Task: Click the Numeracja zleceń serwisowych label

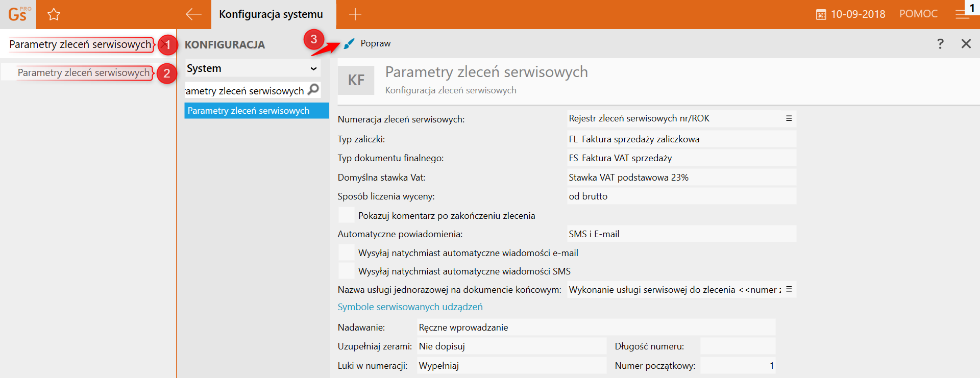Action: click(x=401, y=119)
